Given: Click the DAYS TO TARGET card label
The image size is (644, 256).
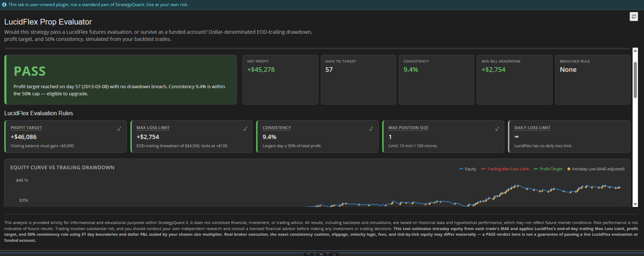Looking at the screenshot, I should coord(341,62).
